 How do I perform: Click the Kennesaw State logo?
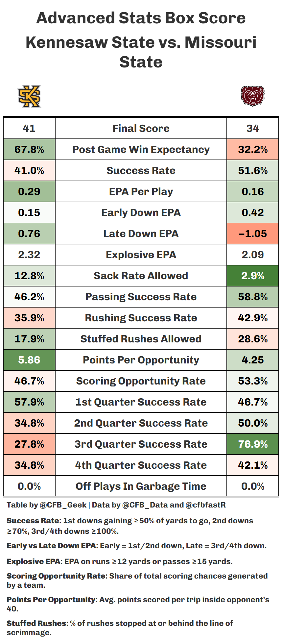(x=30, y=96)
